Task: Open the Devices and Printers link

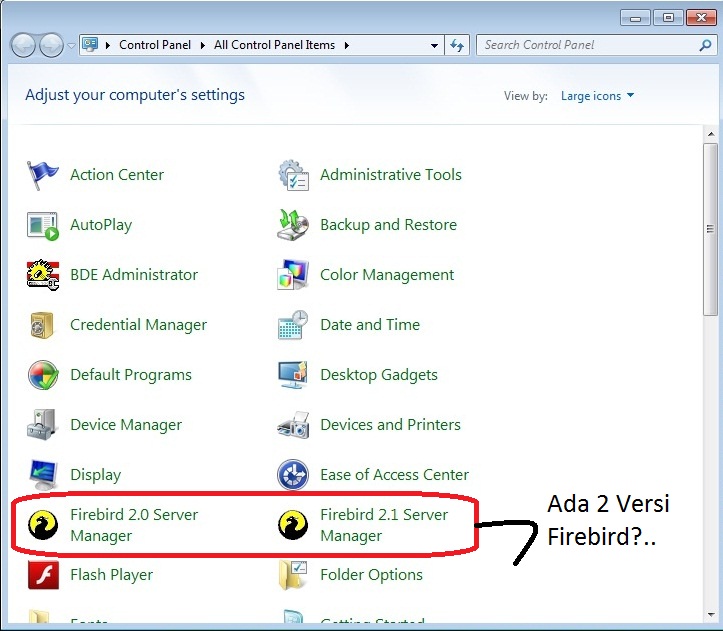Action: click(391, 425)
